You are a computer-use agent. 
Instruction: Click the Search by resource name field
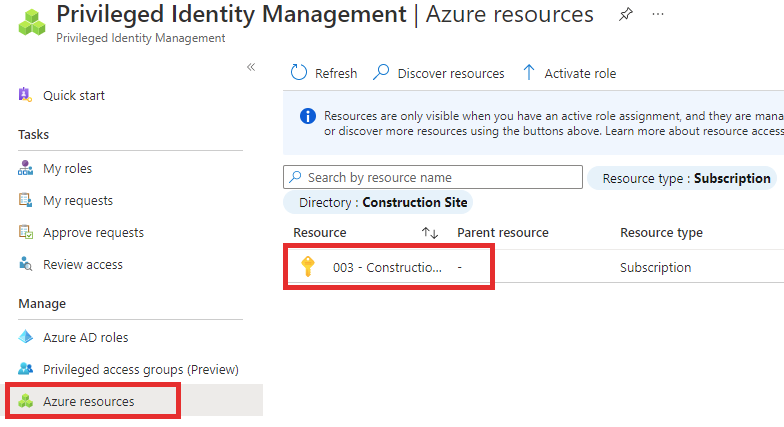(433, 177)
